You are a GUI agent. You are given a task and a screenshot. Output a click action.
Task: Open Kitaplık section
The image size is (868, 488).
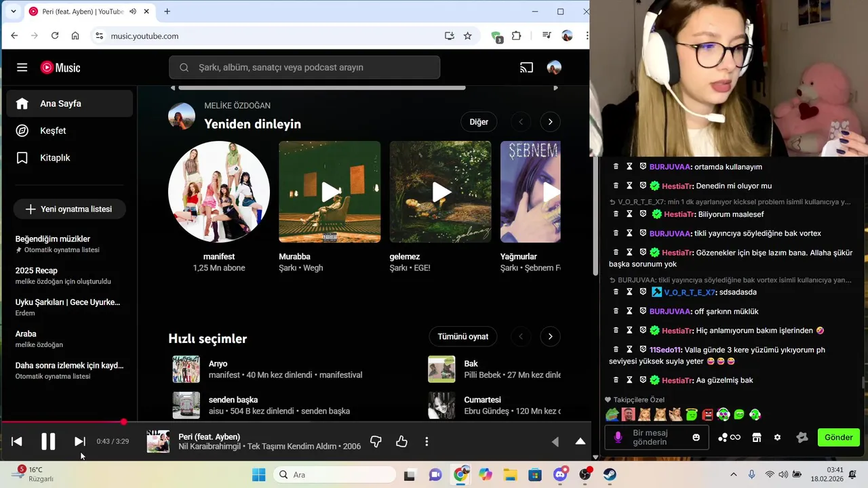pos(70,157)
